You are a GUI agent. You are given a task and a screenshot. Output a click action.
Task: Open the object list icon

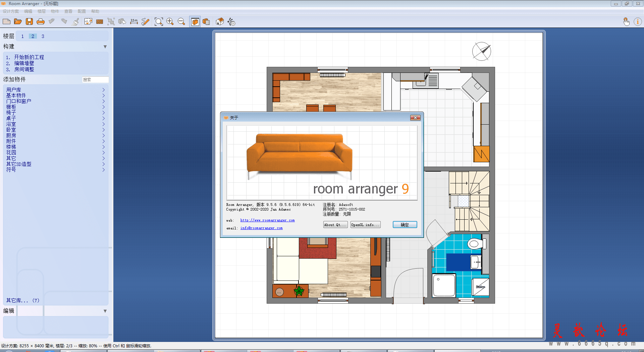[x=206, y=22]
